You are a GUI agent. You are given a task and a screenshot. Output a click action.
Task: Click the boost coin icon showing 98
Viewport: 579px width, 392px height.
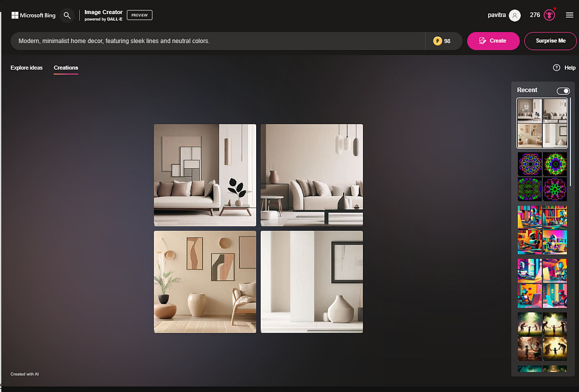438,41
